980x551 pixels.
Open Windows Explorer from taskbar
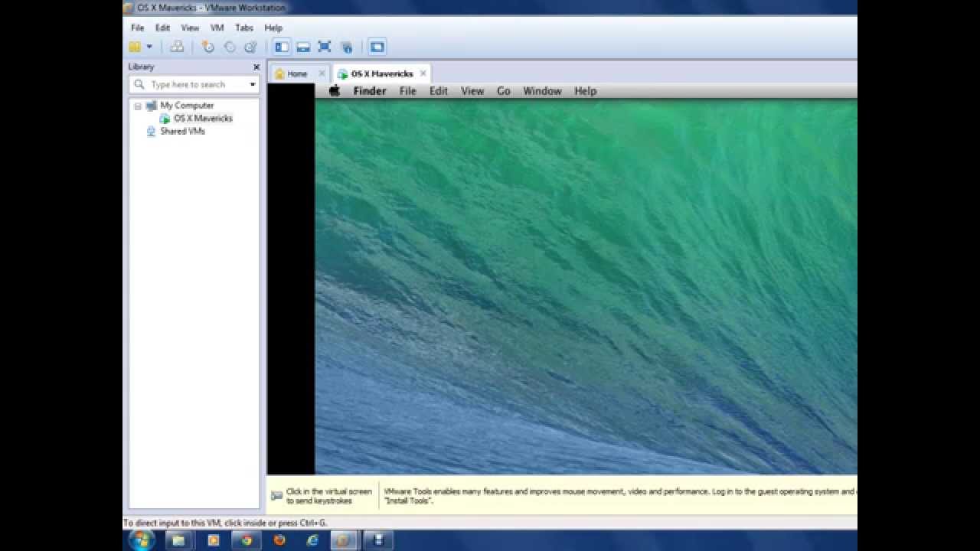[x=178, y=540]
